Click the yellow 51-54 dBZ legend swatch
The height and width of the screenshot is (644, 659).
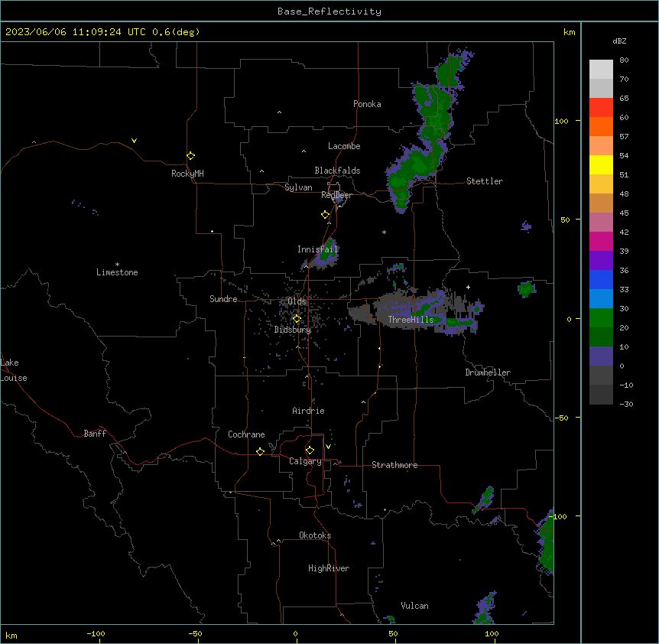click(601, 164)
